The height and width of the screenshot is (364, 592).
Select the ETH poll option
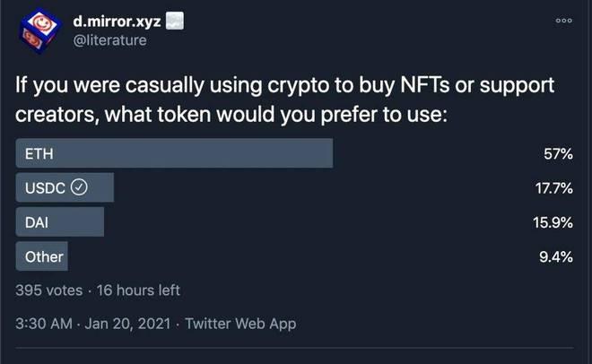[x=39, y=154]
